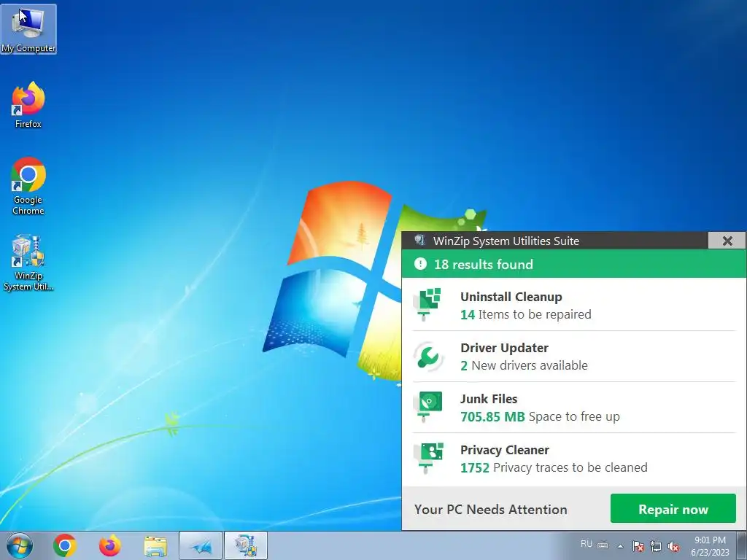Click 'Your PC Needs Attention' text

(x=491, y=509)
